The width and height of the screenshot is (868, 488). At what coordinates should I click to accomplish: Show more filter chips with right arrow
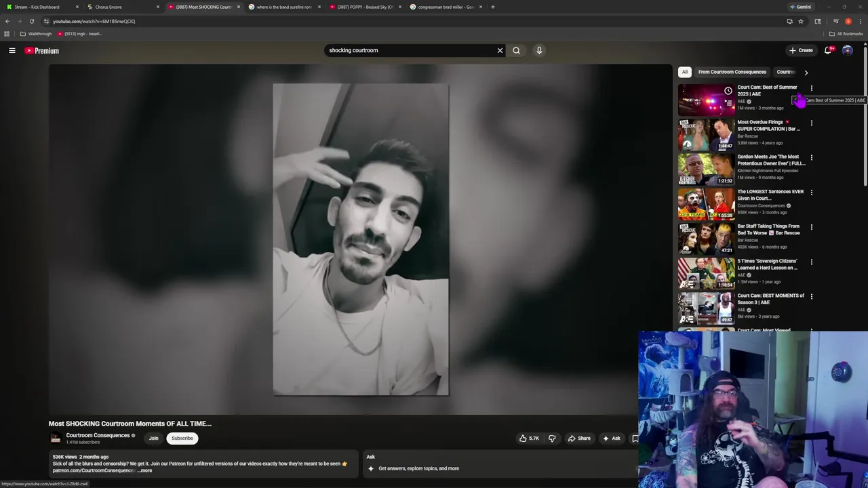click(x=806, y=72)
